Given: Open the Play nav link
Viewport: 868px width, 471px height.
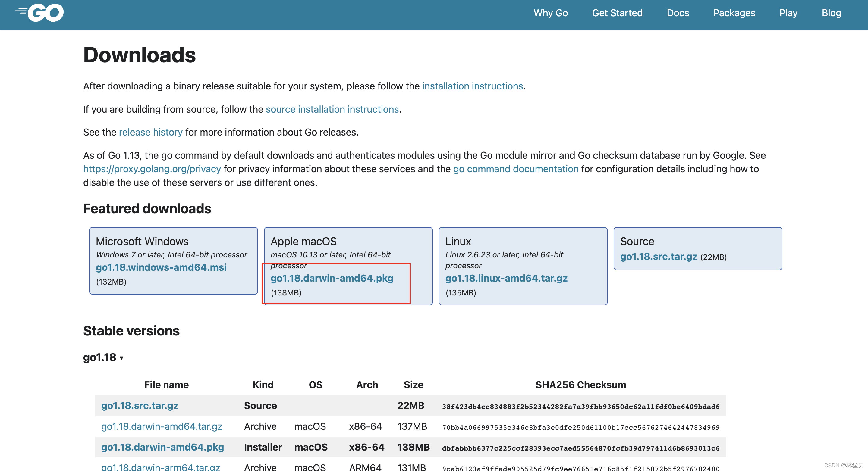Looking at the screenshot, I should 788,13.
